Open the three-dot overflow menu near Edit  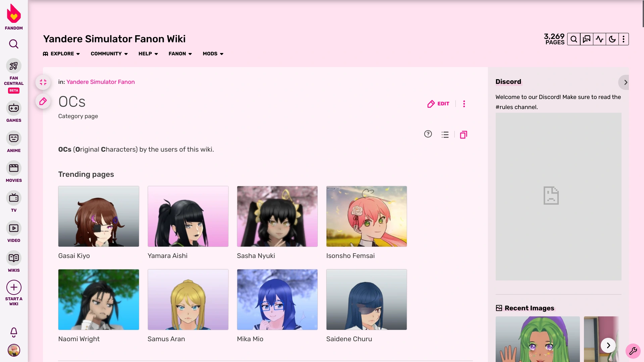pos(464,104)
